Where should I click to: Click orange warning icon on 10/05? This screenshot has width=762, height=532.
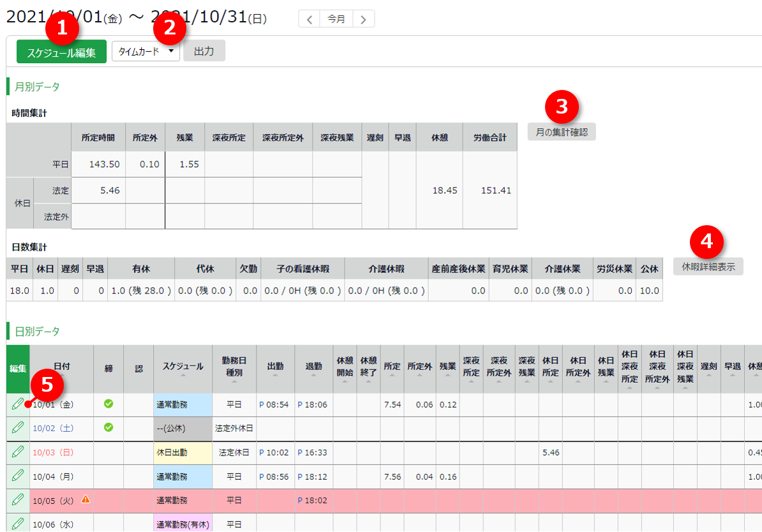tap(86, 499)
